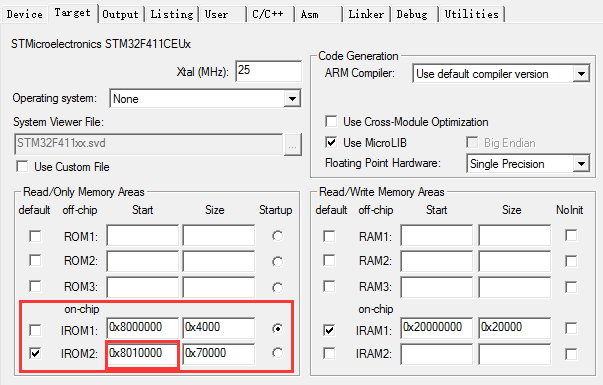
Task: Enable the IRAM2 default checkbox
Action: [329, 353]
